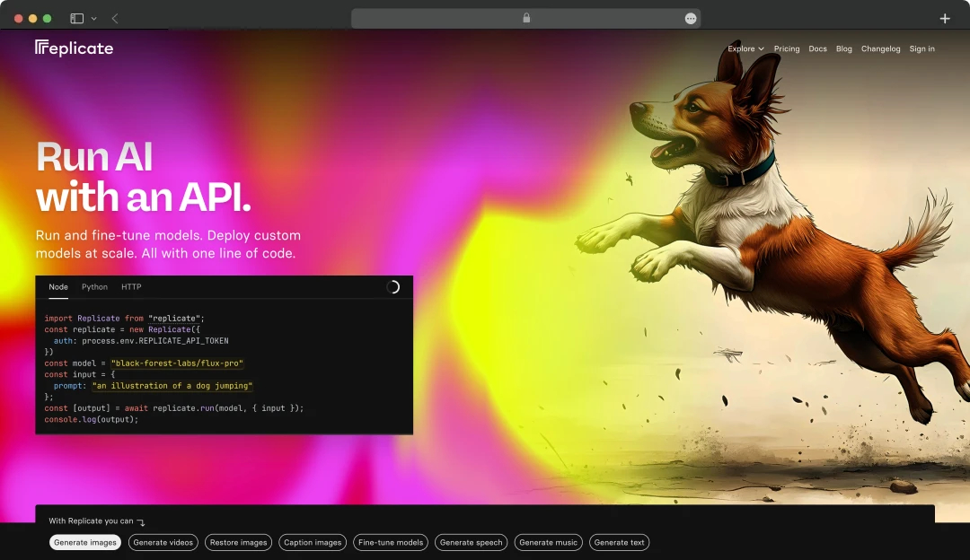This screenshot has width=970, height=560.
Task: Switch to the HTTP tab
Action: [x=130, y=286]
